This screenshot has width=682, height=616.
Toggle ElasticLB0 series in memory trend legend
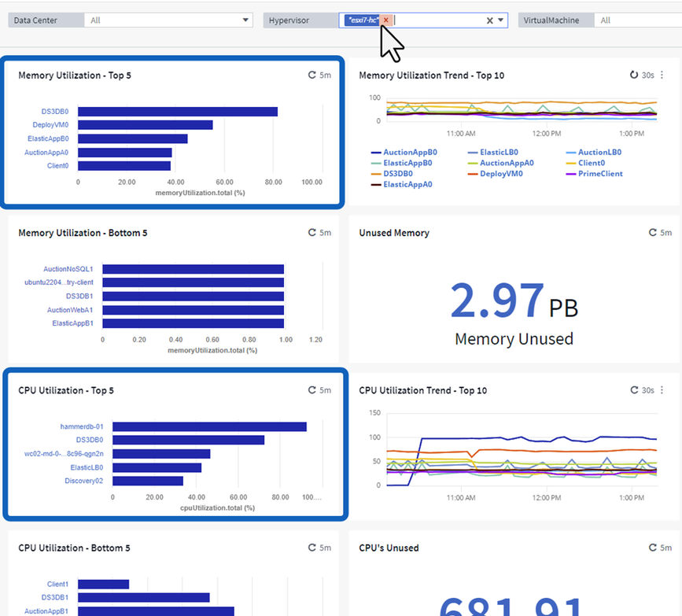pos(493,153)
